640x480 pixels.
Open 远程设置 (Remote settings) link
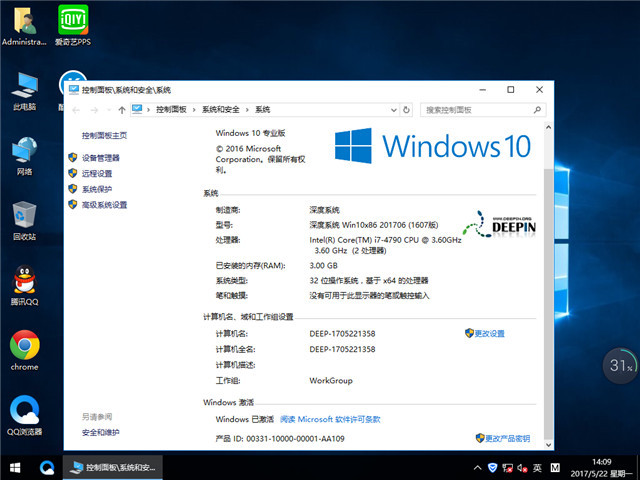(97, 173)
